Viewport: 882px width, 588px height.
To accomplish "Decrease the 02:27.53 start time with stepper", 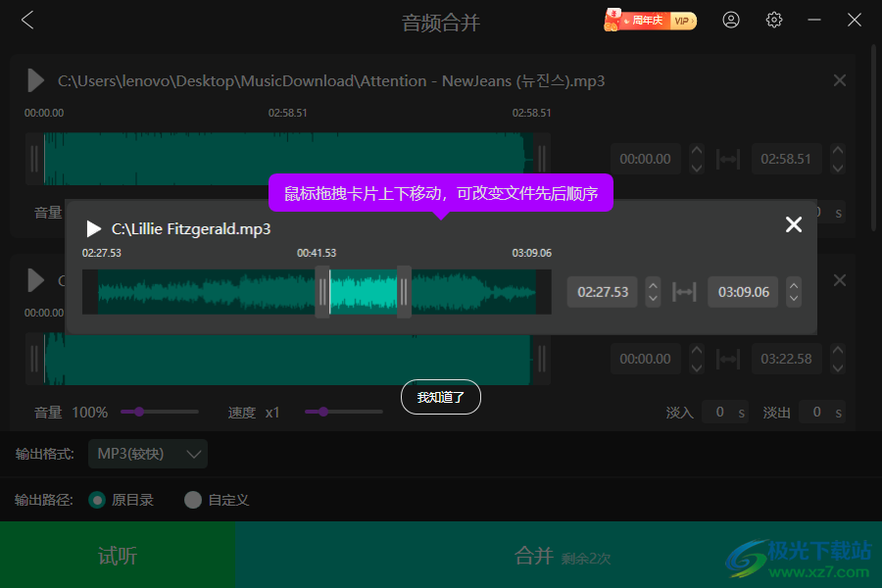I will (653, 297).
